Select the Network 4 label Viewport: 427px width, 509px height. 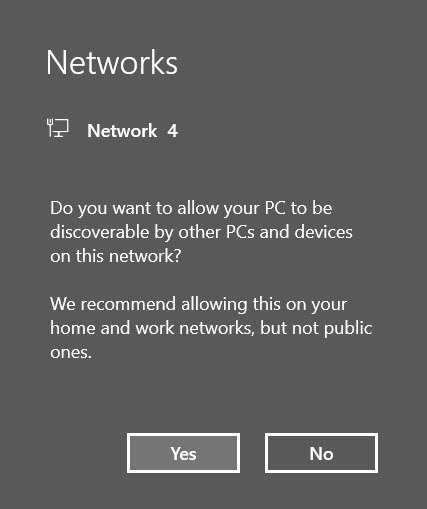pos(132,131)
